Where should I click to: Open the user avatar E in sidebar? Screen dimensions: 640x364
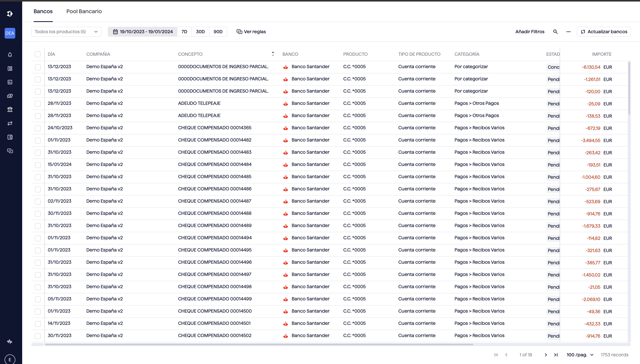coord(10,359)
